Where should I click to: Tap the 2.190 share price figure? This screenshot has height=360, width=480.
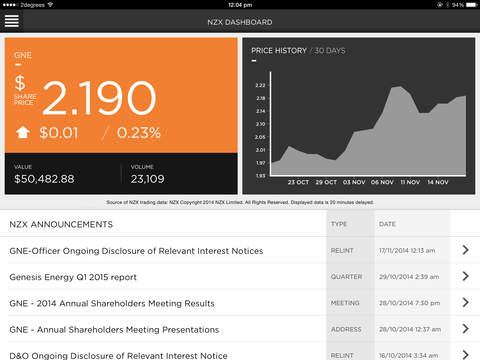pyautogui.click(x=100, y=98)
